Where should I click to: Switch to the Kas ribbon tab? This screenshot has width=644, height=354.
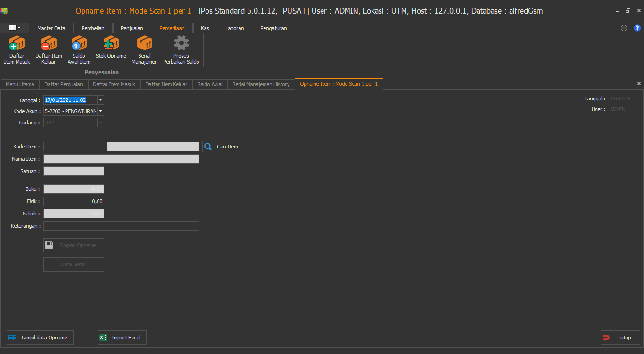coord(205,28)
